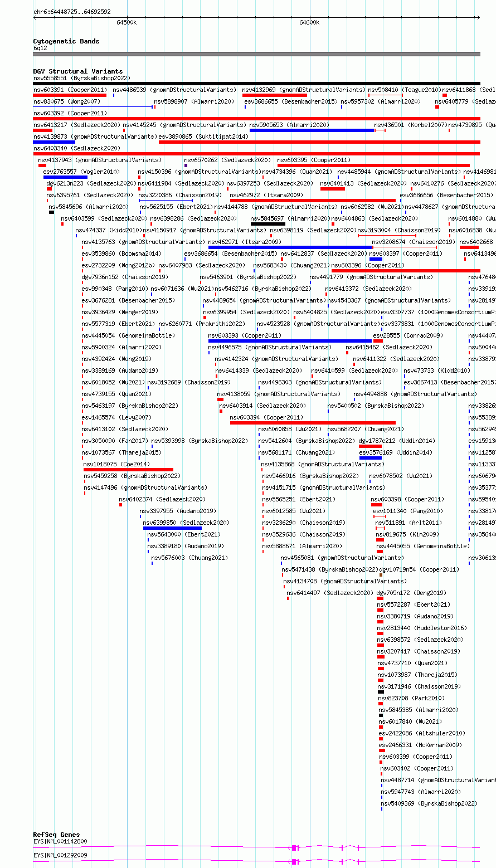
Task: Click the blue esv2763557 (Vogler2010) bar
Action: coord(65,177)
